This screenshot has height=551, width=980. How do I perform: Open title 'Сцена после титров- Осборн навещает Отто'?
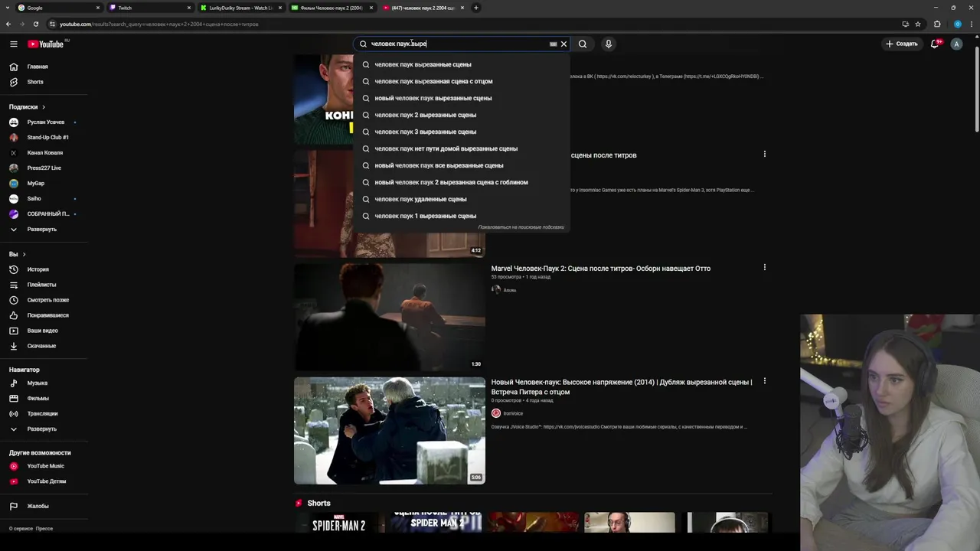coord(601,269)
